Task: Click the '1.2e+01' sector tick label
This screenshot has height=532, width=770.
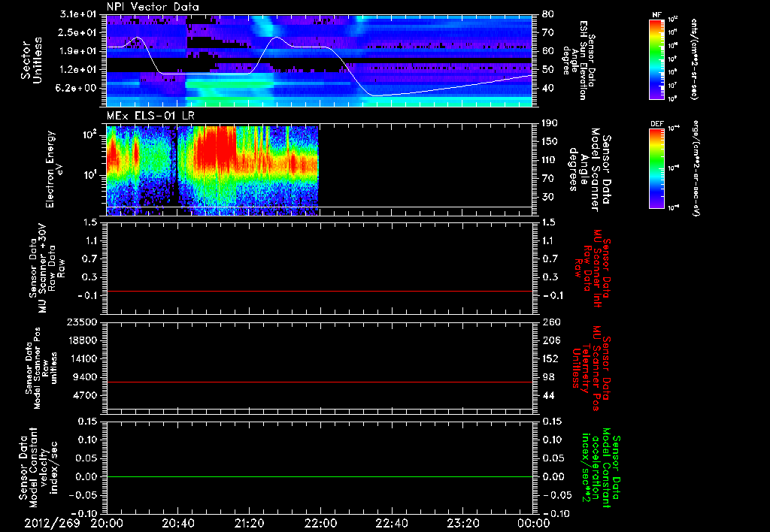Action: coord(77,70)
